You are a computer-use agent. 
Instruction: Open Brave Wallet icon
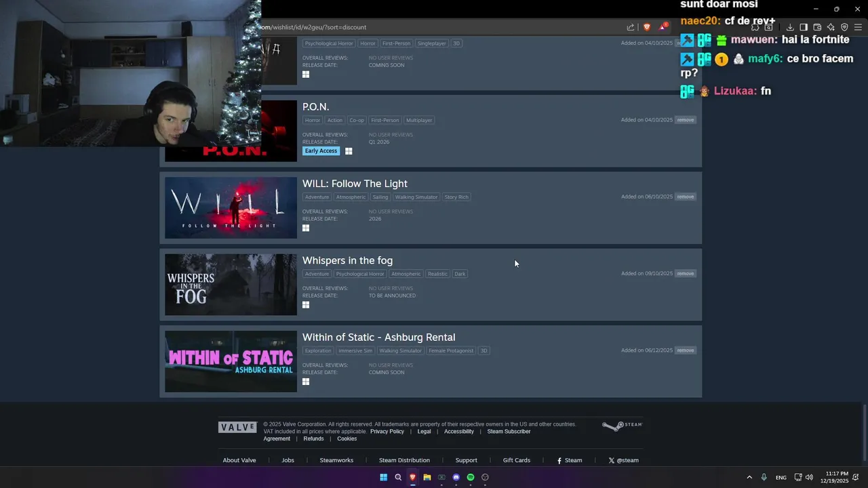coord(817,27)
